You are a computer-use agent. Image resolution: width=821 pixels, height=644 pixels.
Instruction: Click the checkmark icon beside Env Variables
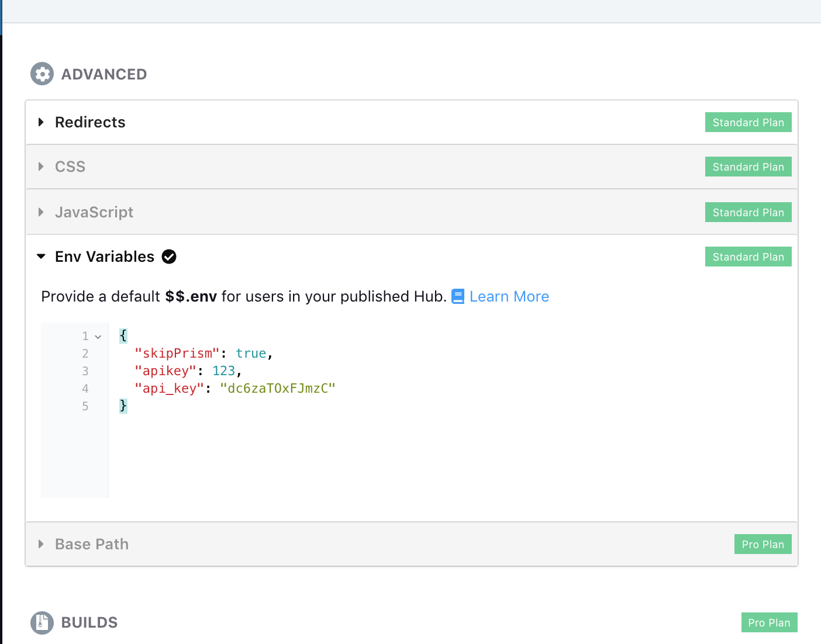pyautogui.click(x=168, y=257)
